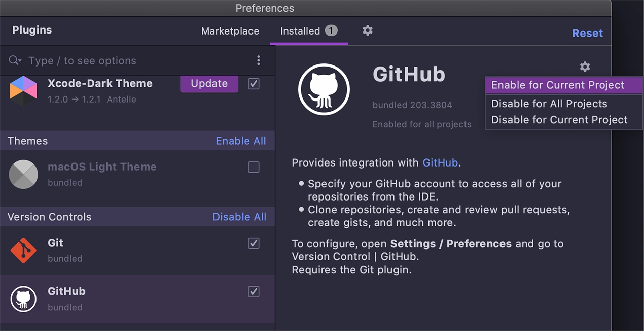
Task: Select the Git plugin icon
Action: (x=23, y=250)
